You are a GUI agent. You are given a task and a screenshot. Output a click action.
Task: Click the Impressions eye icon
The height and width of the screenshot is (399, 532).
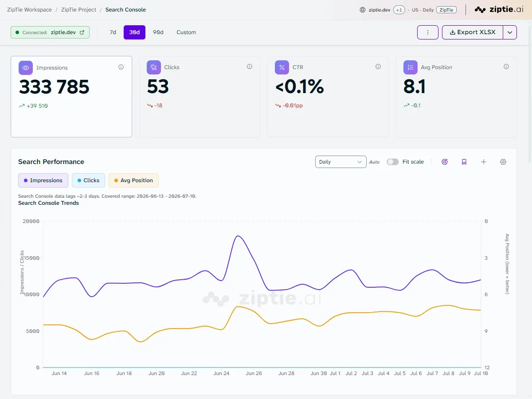point(26,68)
